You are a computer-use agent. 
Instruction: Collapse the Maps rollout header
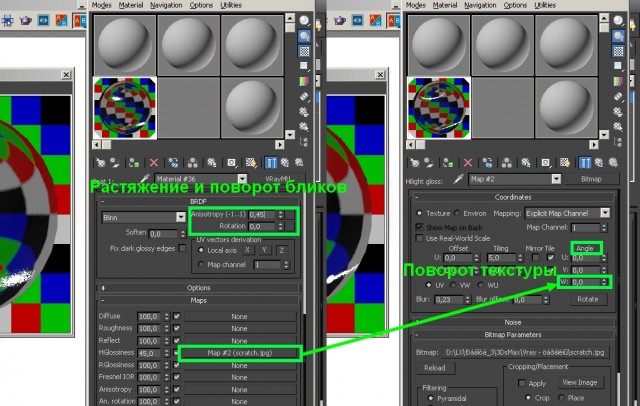pos(198,300)
